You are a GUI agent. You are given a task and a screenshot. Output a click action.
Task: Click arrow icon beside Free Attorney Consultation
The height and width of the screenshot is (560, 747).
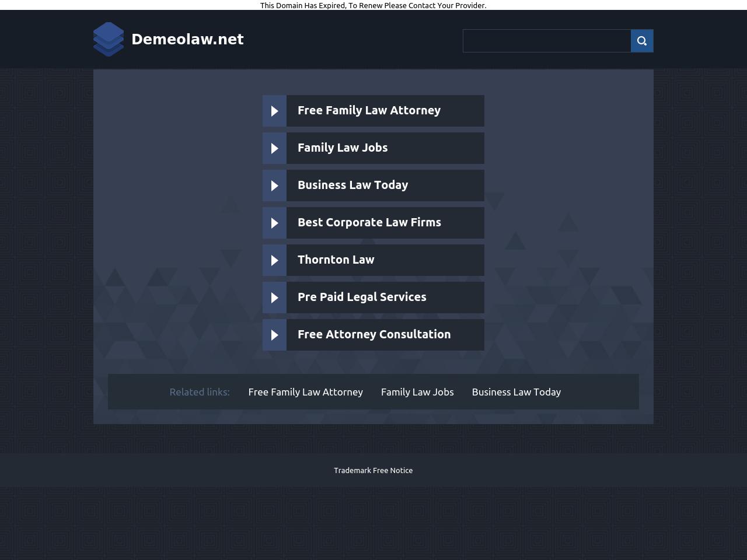point(274,335)
